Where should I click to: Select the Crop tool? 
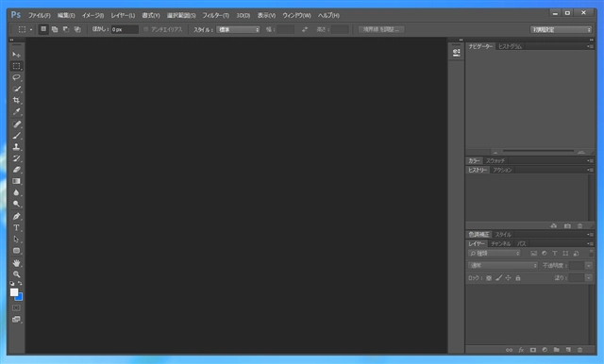pyautogui.click(x=16, y=100)
